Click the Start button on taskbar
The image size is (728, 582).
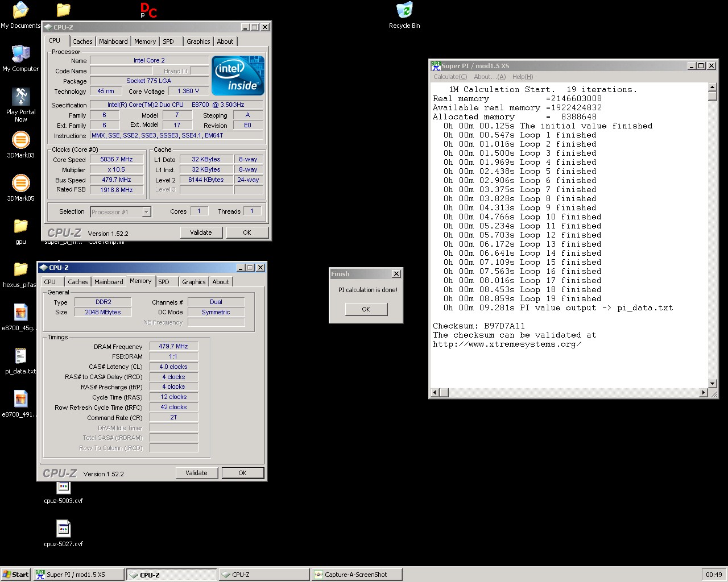(15, 575)
